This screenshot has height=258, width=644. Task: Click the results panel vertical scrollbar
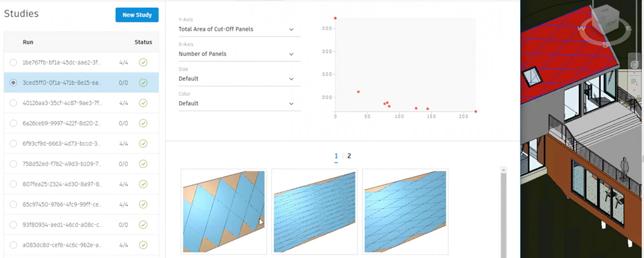coord(504,212)
